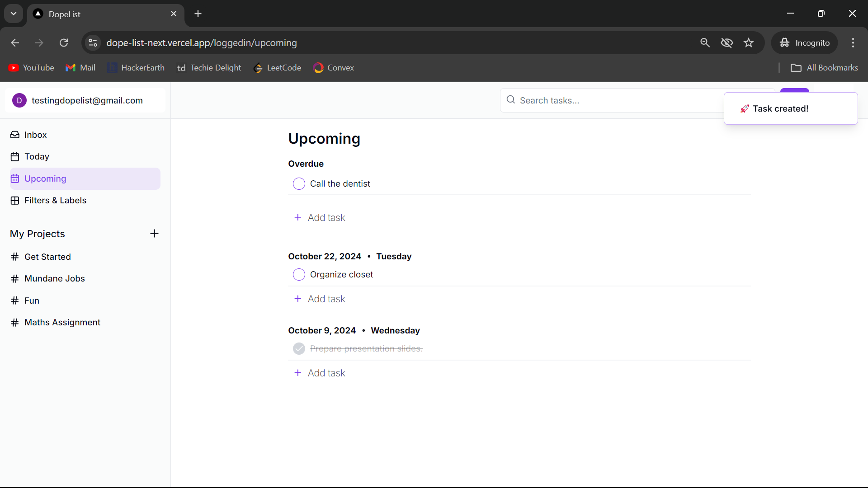Bookmark this page with star icon
The height and width of the screenshot is (488, 868).
(749, 43)
